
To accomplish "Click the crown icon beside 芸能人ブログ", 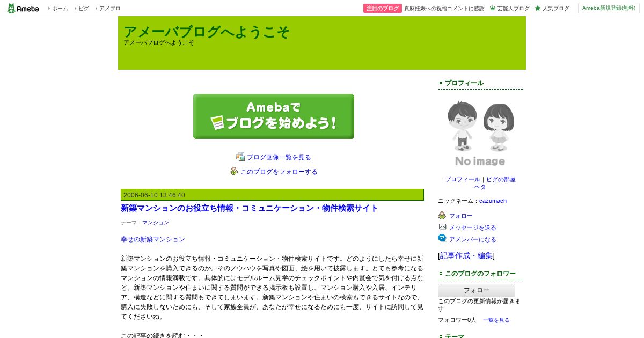I will [493, 8].
